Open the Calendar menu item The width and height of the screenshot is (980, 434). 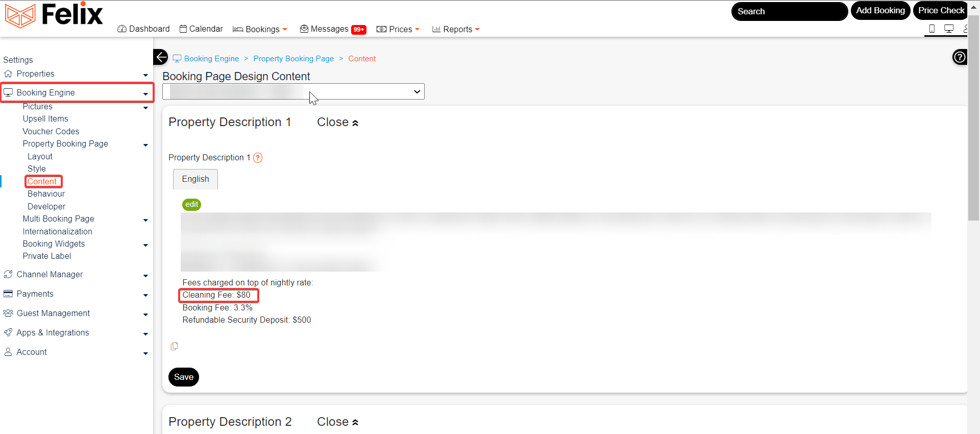[x=201, y=29]
